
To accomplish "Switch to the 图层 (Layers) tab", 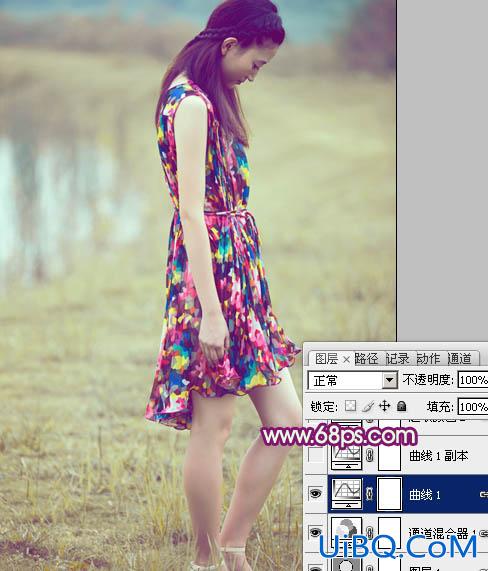I will click(x=326, y=359).
